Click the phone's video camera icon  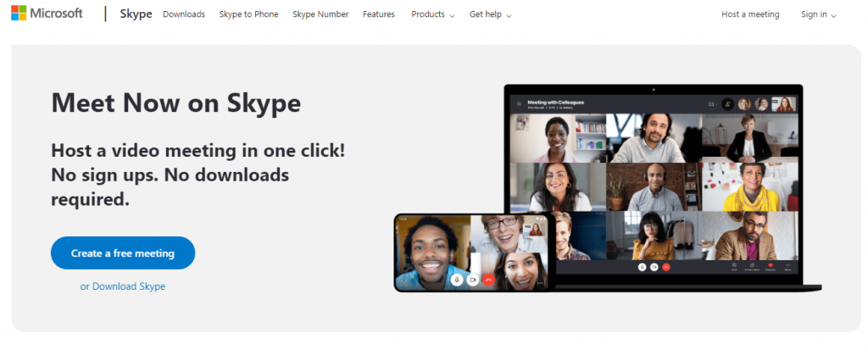[472, 280]
